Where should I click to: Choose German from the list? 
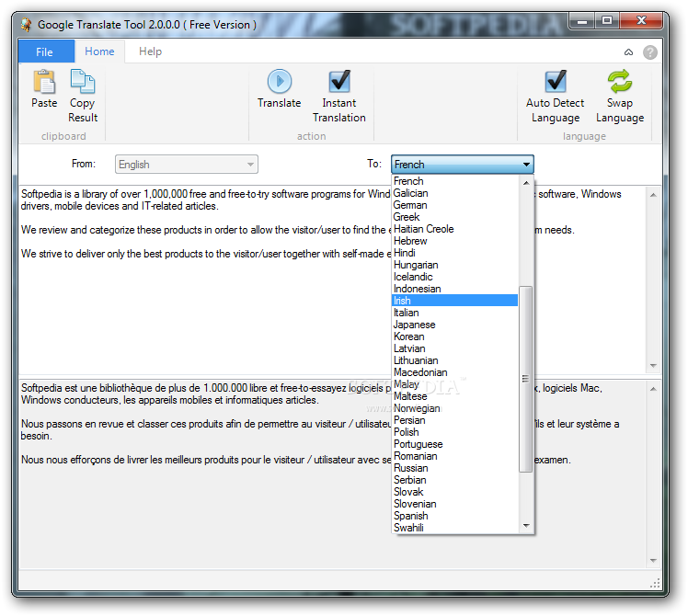click(x=454, y=205)
